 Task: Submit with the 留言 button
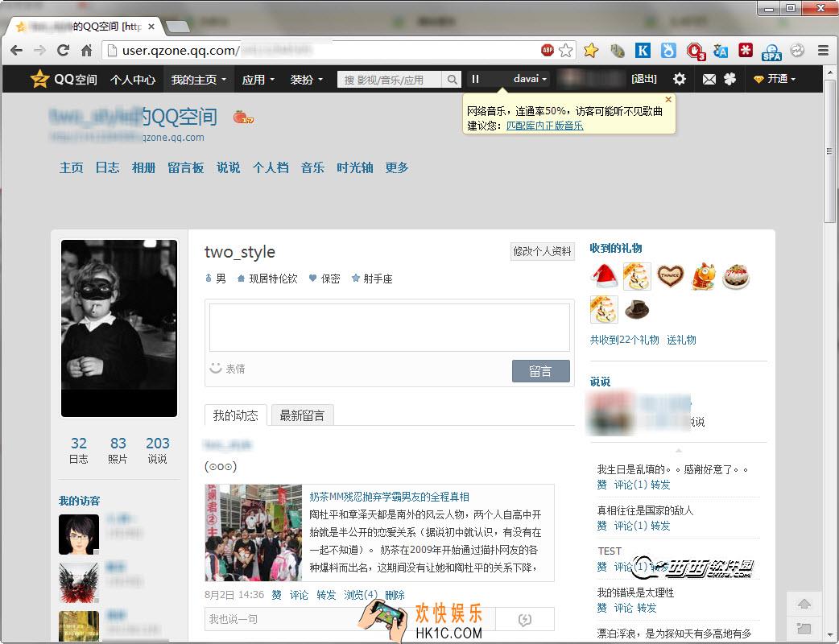tap(540, 370)
